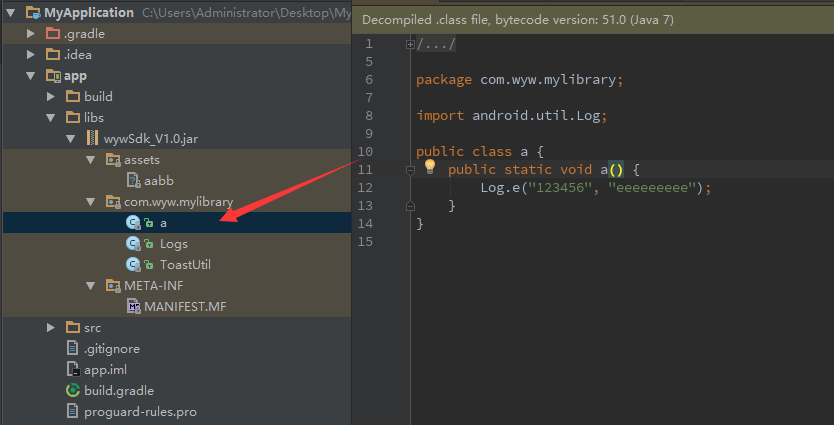This screenshot has height=425, width=834.
Task: Click the package com.wyw.mylibrary statement
Action: [520, 80]
